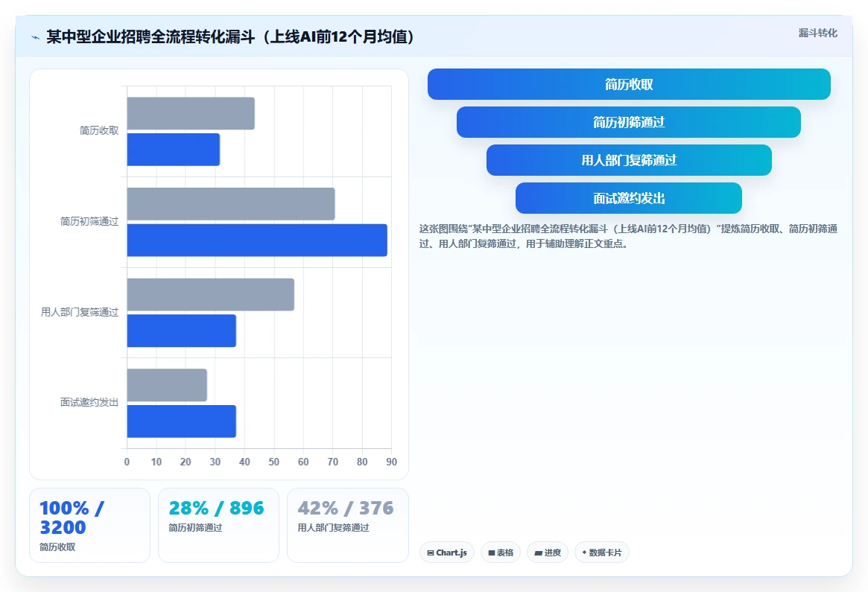
Task: Click the 28% / 896 data card
Action: [218, 525]
